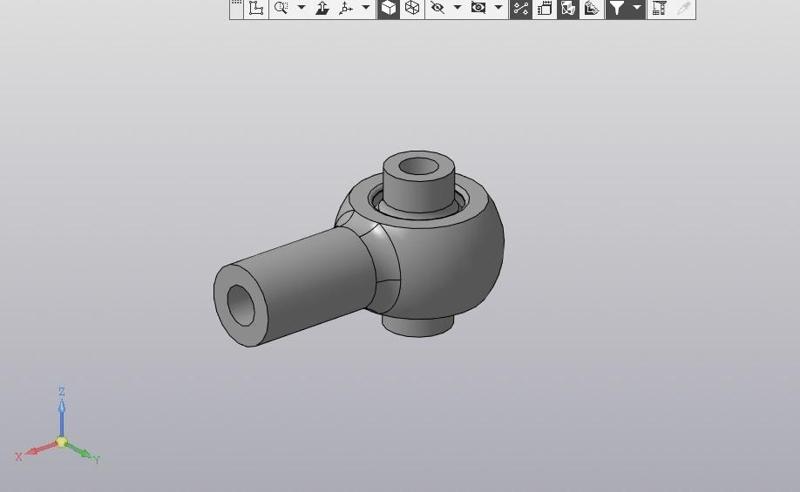Screen dimensions: 800x492
Task: Click the simplified layers display icon
Action: pyautogui.click(x=592, y=8)
